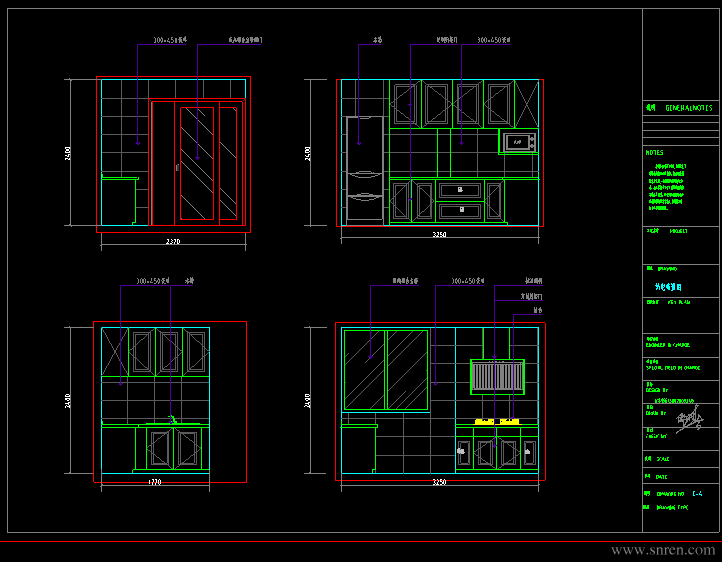
Task: Select the lower drawer front in base cabinet
Action: tap(460, 210)
